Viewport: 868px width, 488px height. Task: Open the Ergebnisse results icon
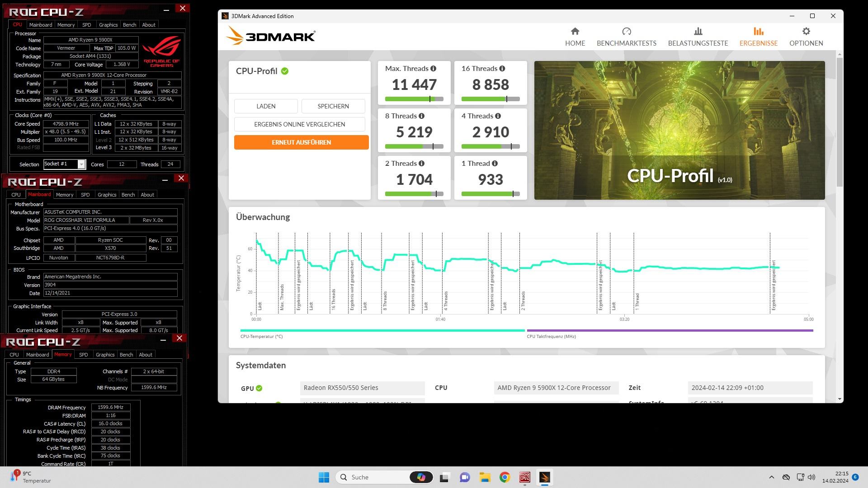click(x=759, y=31)
